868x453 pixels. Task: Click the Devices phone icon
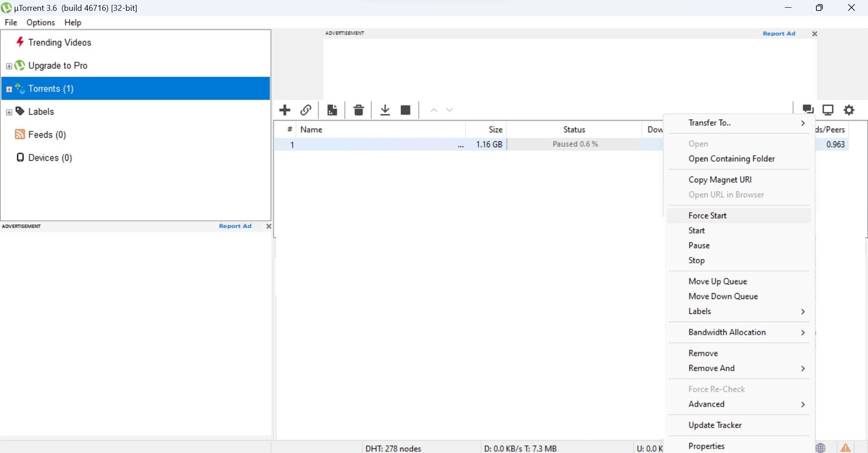click(x=20, y=157)
